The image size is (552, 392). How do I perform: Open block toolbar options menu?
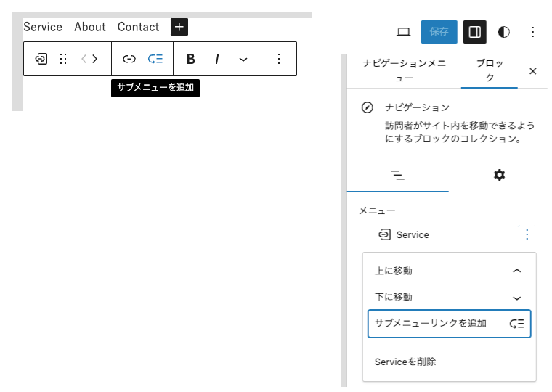(279, 59)
